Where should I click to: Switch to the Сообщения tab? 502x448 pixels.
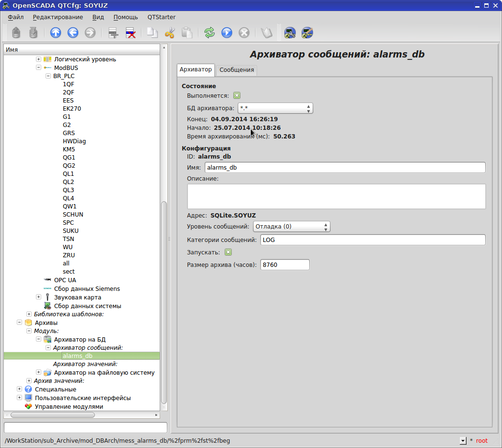236,70
